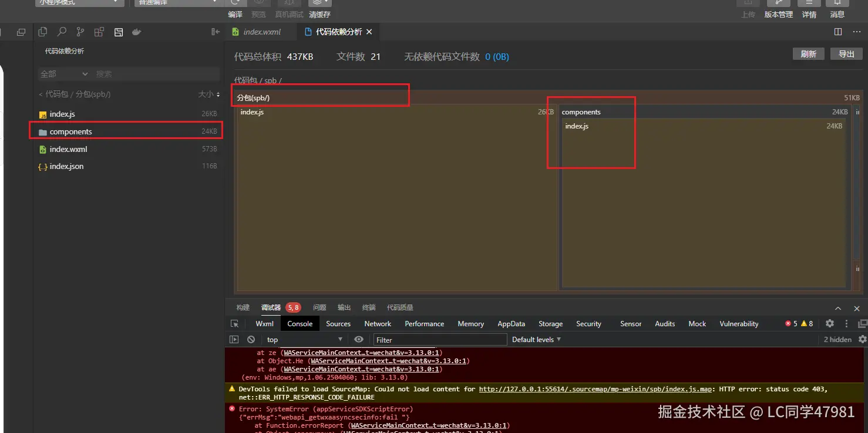868x433 pixels.
Task: Toggle the console sidebar panel icon
Action: click(234, 339)
